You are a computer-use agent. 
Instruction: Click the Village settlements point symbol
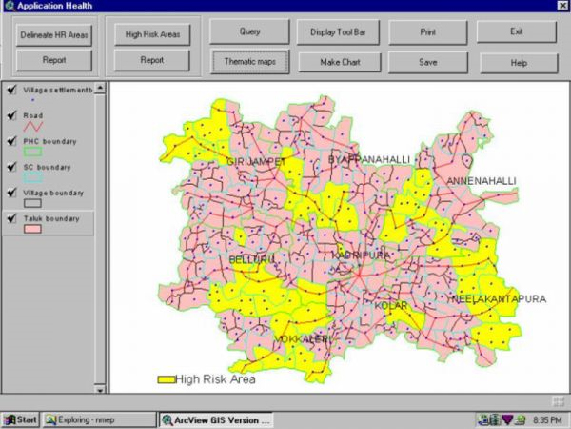(x=32, y=99)
